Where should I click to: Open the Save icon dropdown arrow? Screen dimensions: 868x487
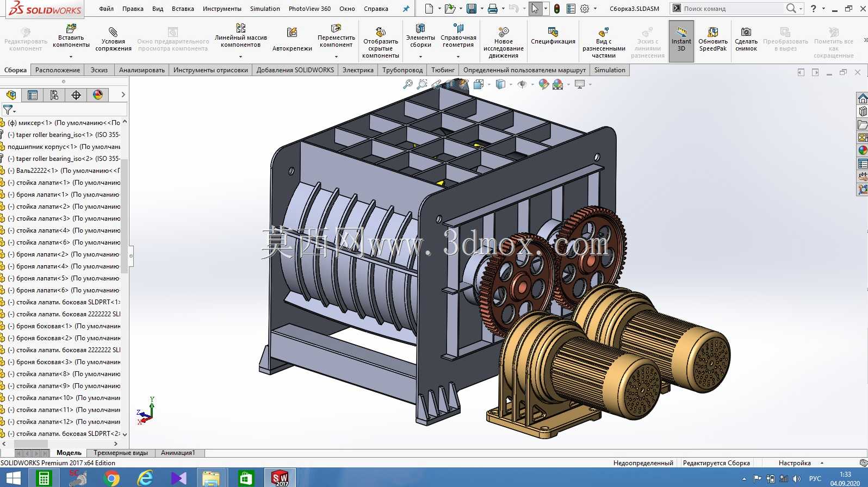coord(482,9)
